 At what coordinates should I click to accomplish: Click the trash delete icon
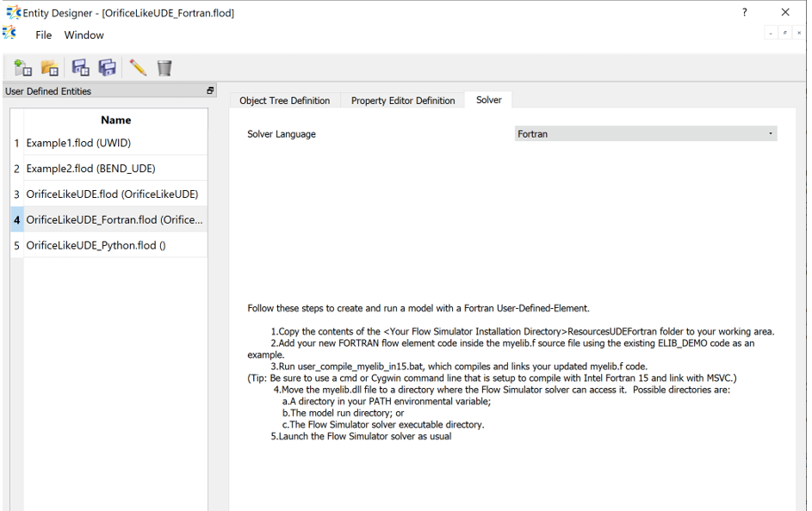pyautogui.click(x=164, y=68)
